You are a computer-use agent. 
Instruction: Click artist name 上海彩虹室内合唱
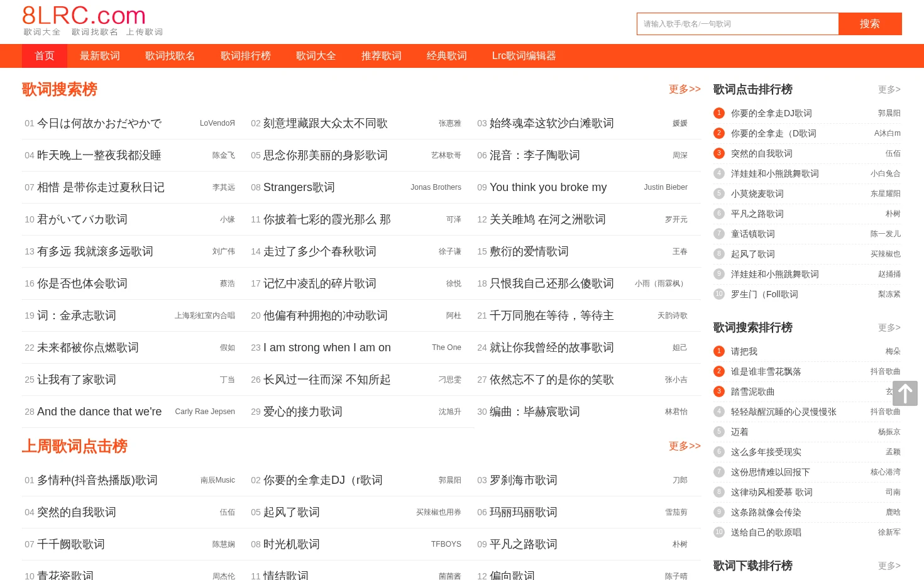click(x=205, y=315)
